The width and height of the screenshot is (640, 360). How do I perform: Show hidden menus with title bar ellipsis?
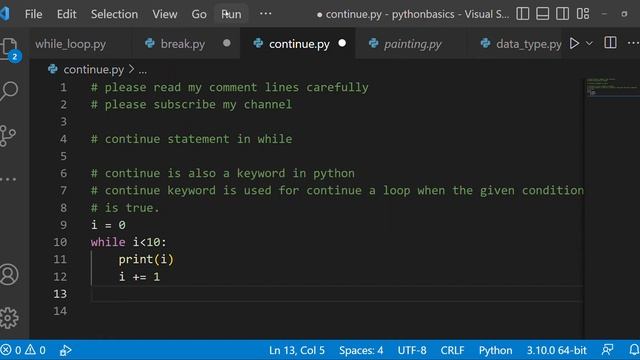[266, 13]
